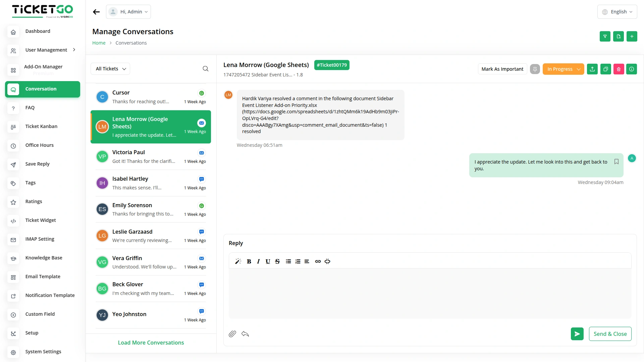Go to Knowledge Base in the sidebar
644x362 pixels.
click(44, 258)
